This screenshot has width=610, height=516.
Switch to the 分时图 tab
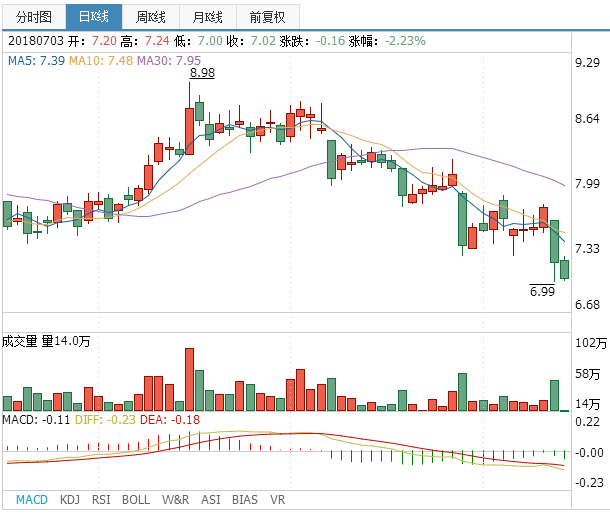pos(34,17)
